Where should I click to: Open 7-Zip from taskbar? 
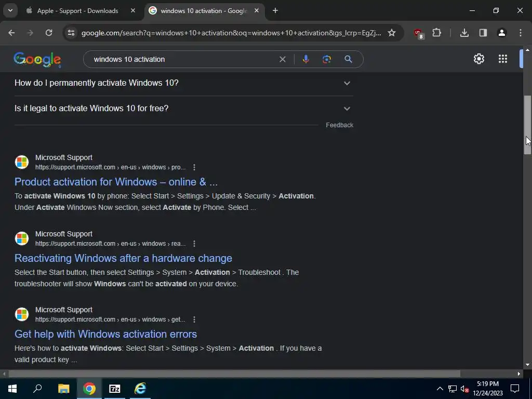[x=115, y=389]
